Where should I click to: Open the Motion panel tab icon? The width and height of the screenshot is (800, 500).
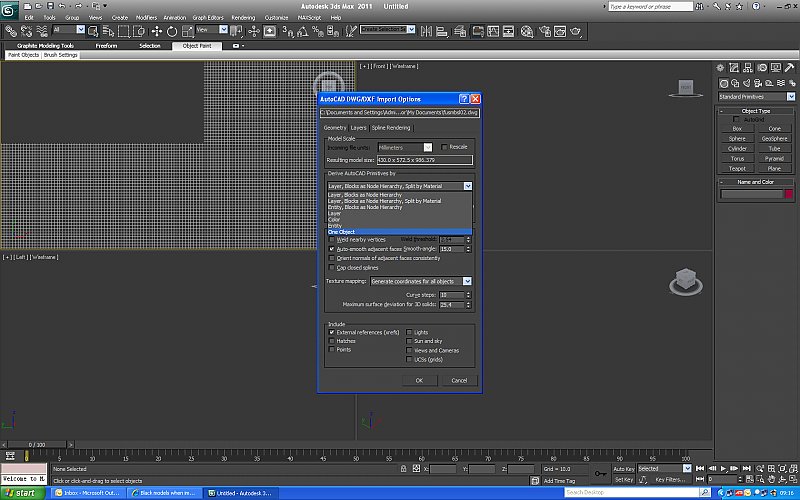point(762,67)
